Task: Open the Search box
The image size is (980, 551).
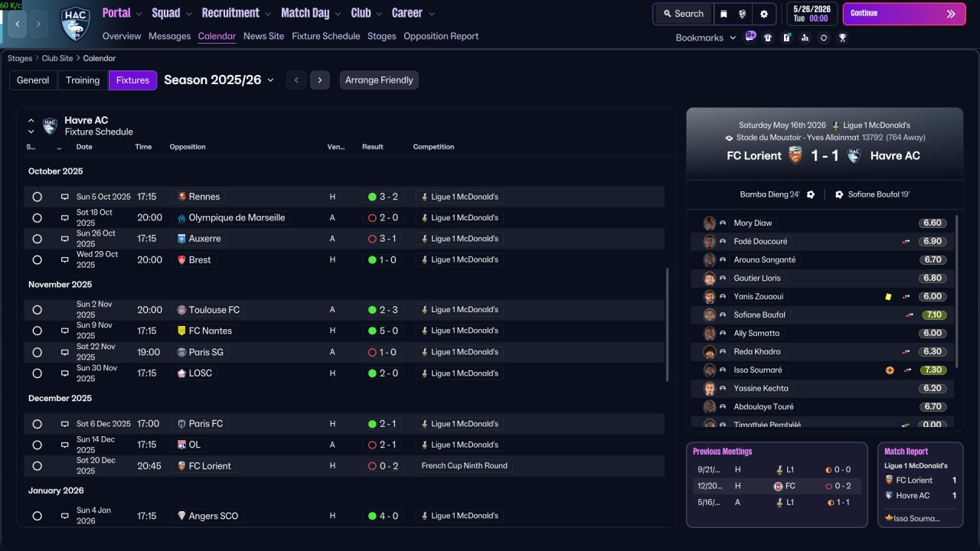Action: click(x=683, y=14)
